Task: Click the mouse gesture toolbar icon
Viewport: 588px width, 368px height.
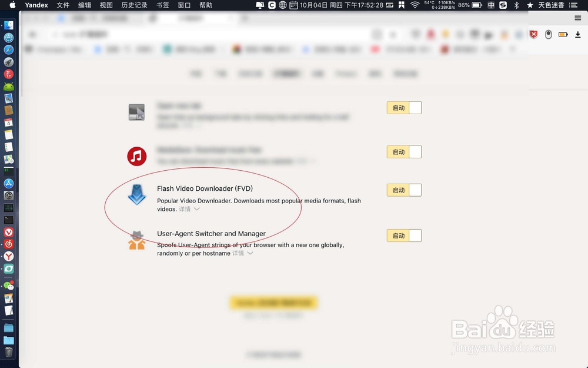Action: point(548,35)
